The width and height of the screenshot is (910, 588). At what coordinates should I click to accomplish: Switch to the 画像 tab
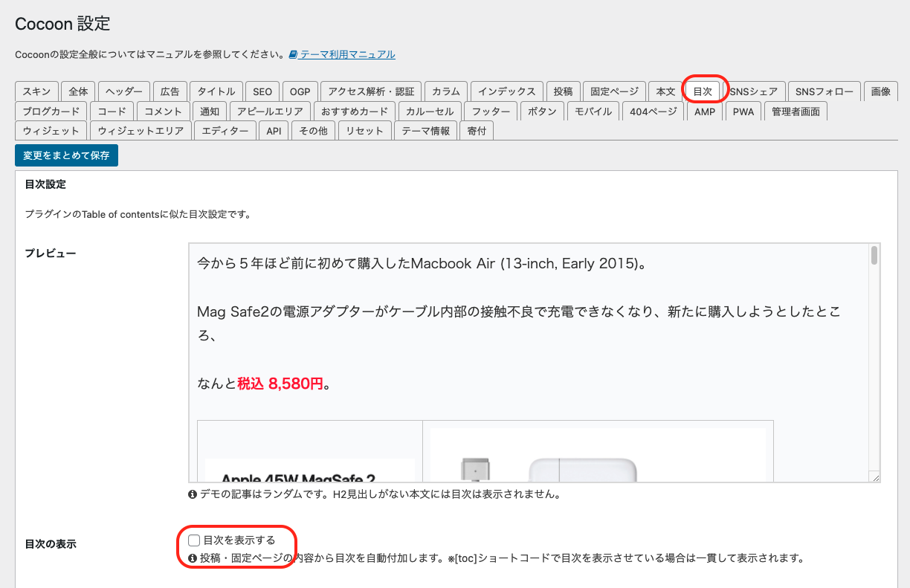[x=881, y=91]
